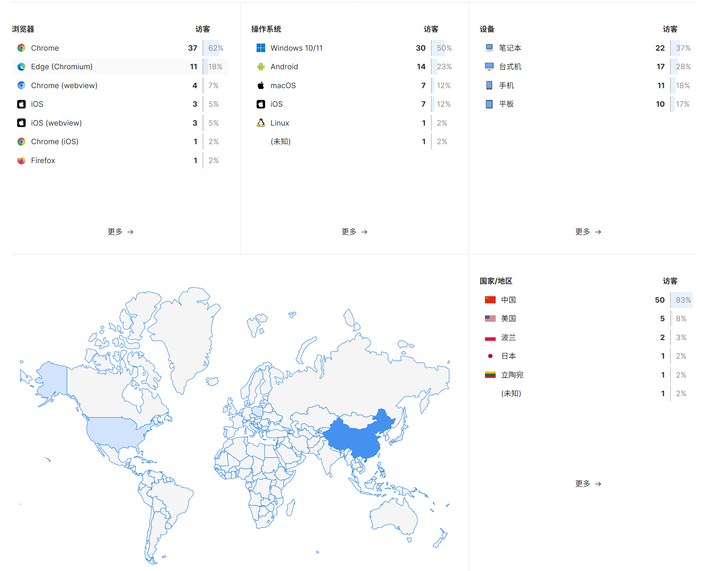Select the Chrome (webview) row
Screen dimensions: 728x571
point(64,86)
